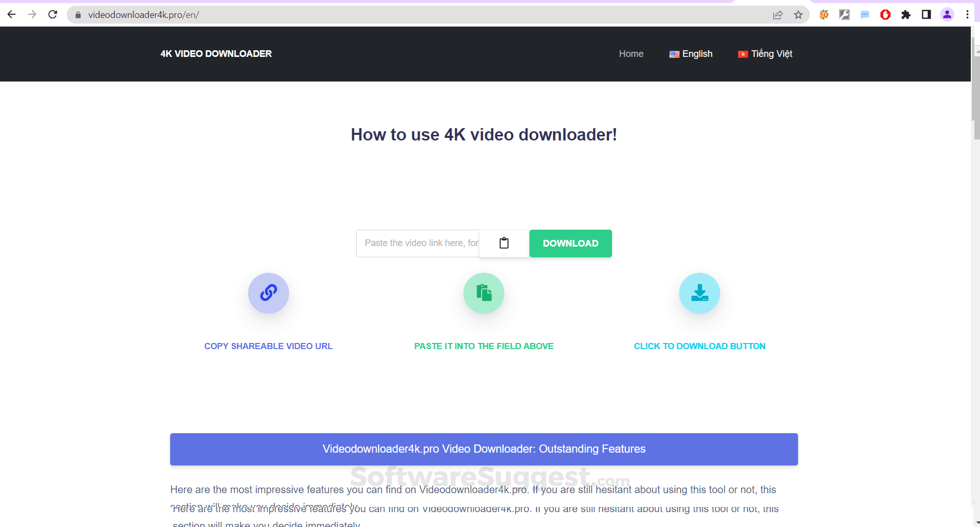The width and height of the screenshot is (980, 527).
Task: Click inside the video link input field
Action: 418,243
